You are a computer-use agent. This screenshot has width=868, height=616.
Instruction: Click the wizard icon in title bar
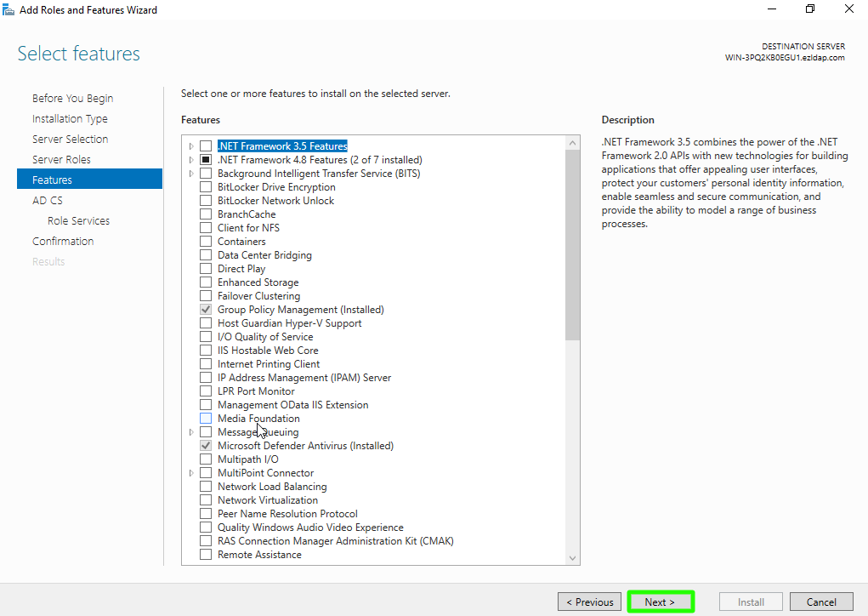click(9, 9)
